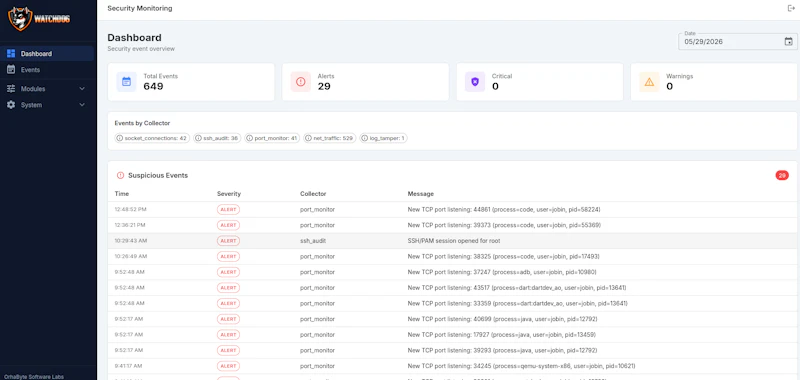
Task: Select the 10:29:43 AM time cell
Action: tap(131, 241)
